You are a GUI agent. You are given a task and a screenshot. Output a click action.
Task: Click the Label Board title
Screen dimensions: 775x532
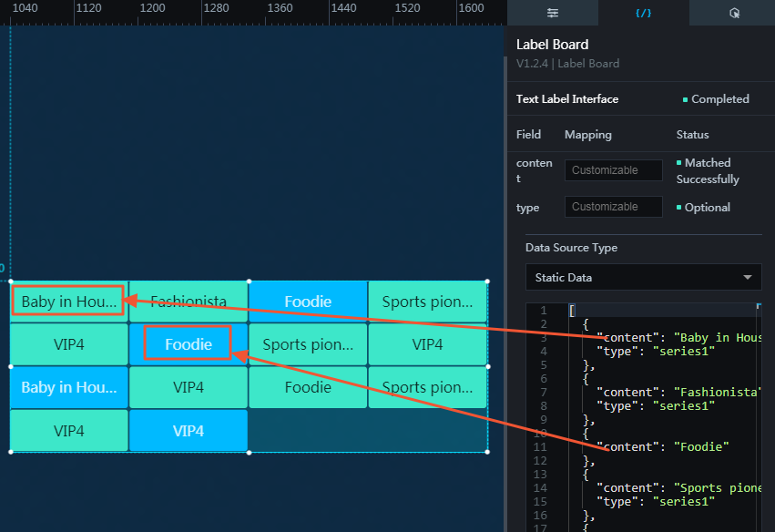[552, 45]
